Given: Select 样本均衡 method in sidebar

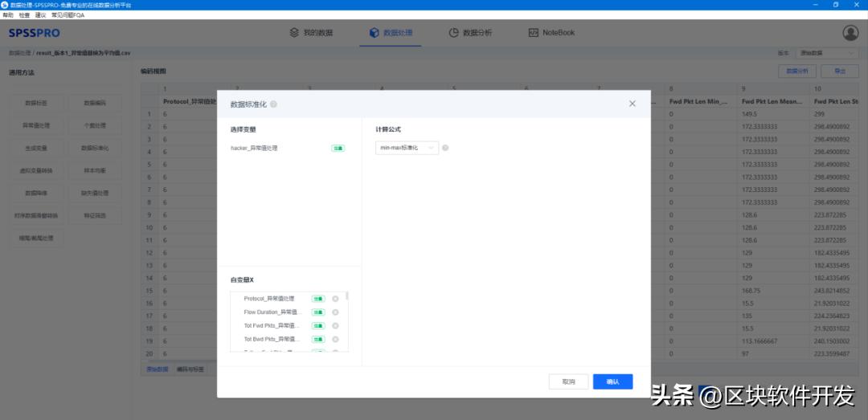Looking at the screenshot, I should (x=95, y=171).
